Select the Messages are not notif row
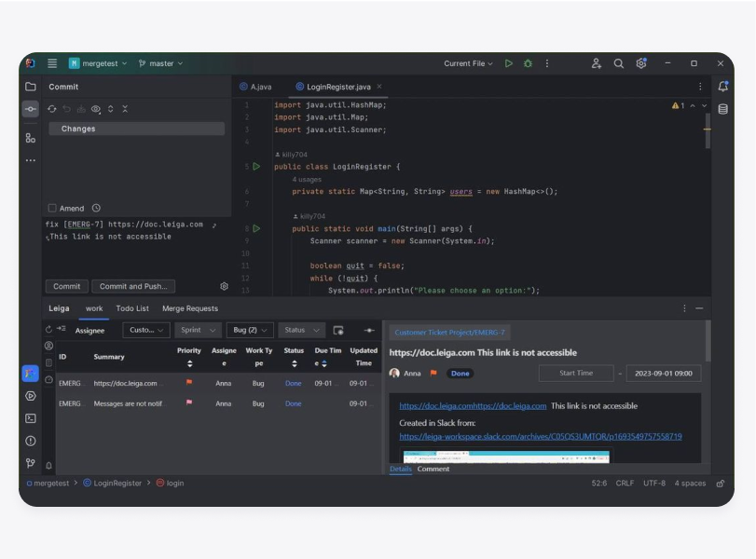Image resolution: width=756 pixels, height=559 pixels. click(x=218, y=403)
